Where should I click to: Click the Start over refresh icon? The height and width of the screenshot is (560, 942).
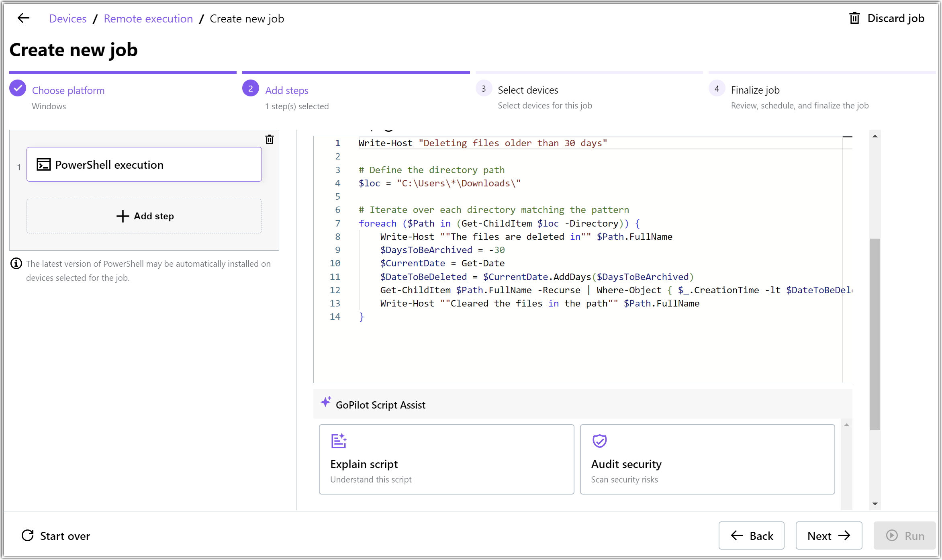28,535
